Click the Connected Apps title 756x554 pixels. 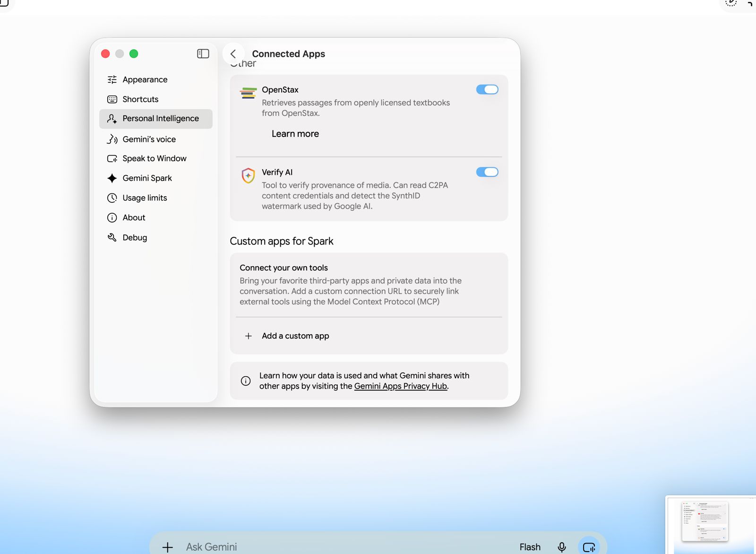[289, 54]
